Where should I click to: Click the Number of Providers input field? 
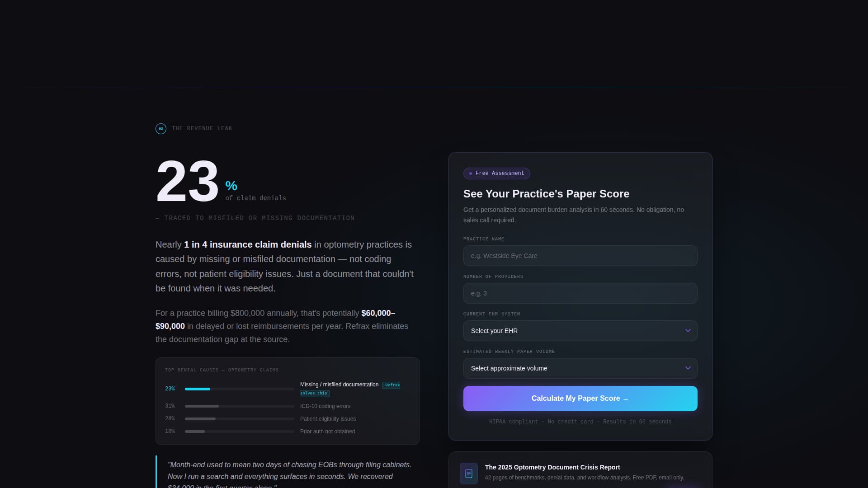(x=580, y=293)
